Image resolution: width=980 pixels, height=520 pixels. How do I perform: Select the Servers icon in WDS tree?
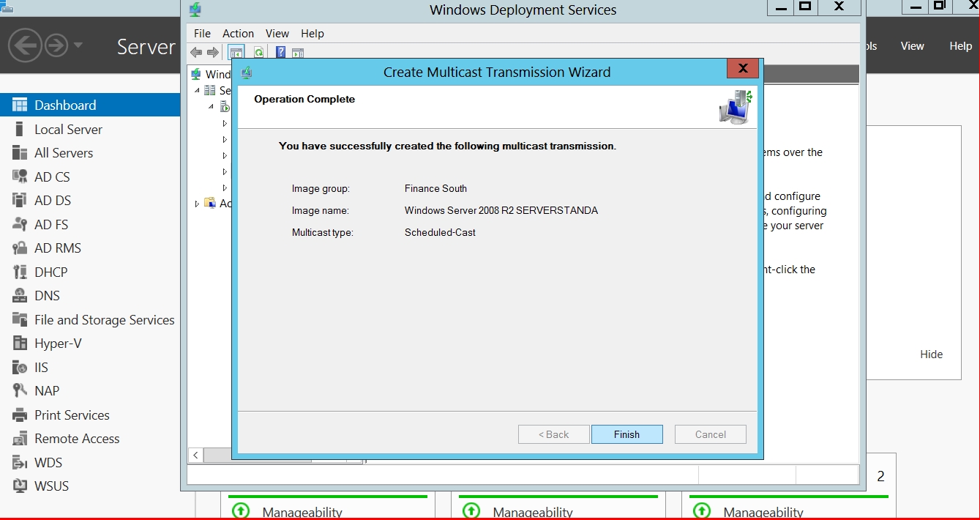click(x=210, y=90)
